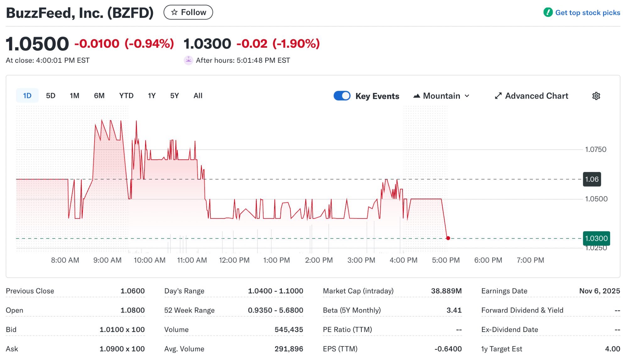Open Get top stock picks link
Screen dimensions: 628x364
coord(587,13)
